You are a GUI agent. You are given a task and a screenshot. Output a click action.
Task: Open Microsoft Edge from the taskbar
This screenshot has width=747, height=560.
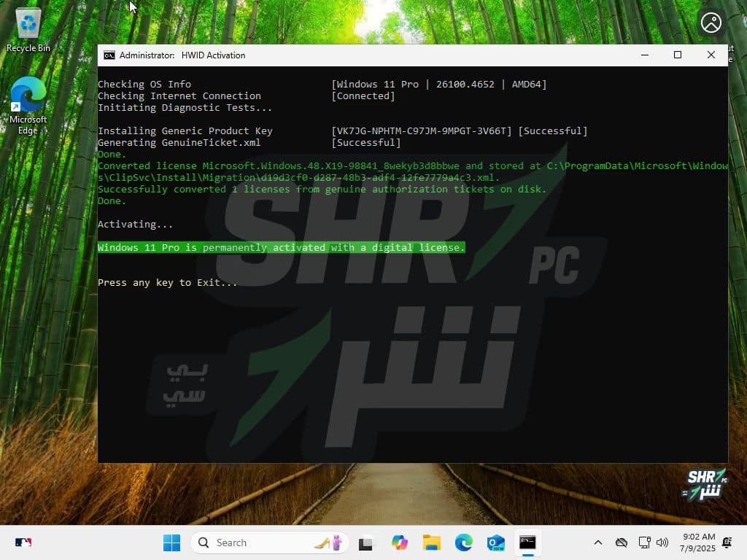point(463,542)
